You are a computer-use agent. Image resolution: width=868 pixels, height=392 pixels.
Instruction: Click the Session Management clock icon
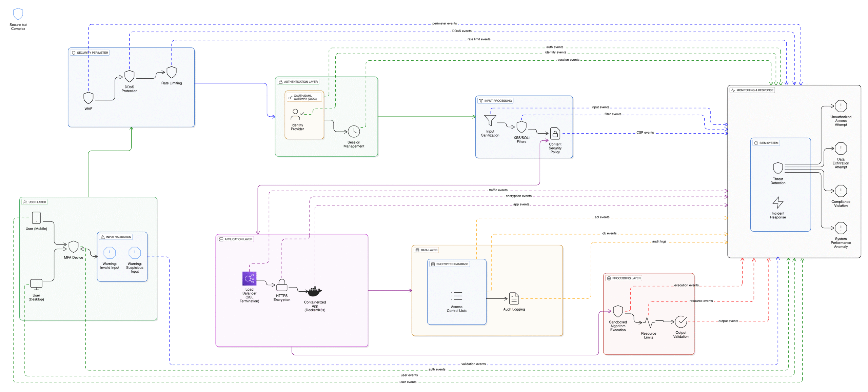[354, 132]
